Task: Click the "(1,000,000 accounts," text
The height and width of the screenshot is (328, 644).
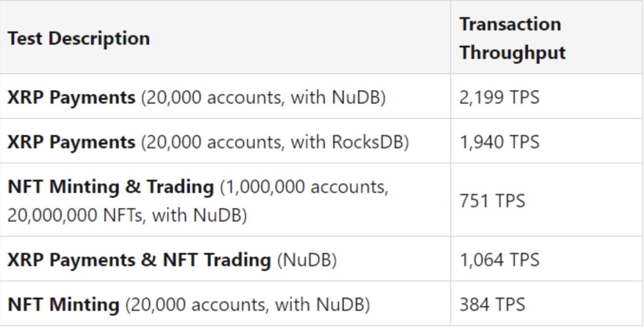Action: coord(304,187)
